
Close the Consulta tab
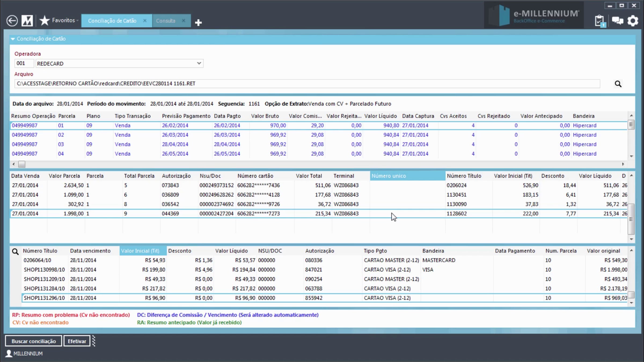(184, 21)
